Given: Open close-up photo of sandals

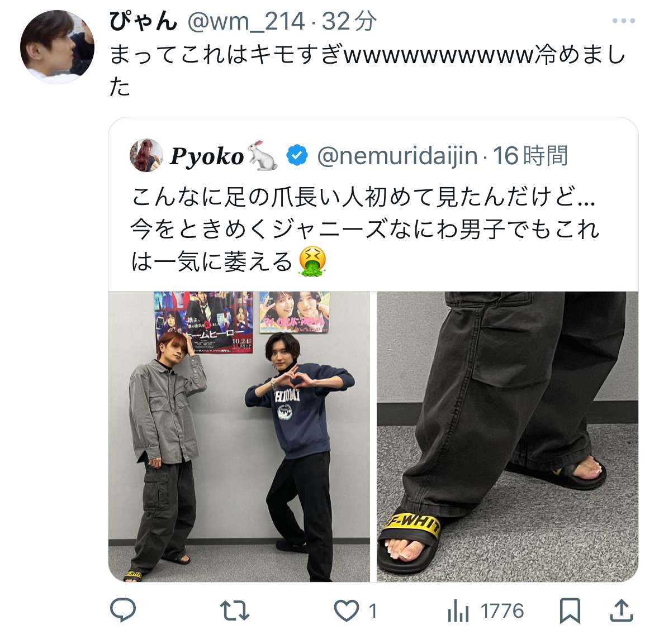Looking at the screenshot, I should click(508, 436).
